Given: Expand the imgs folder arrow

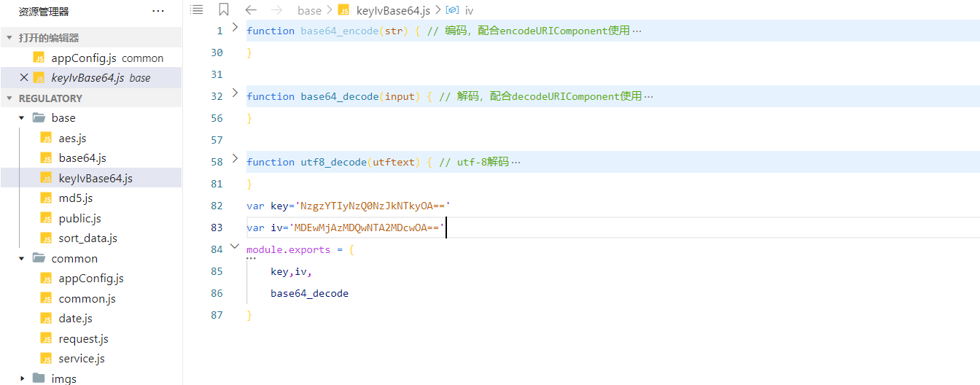Looking at the screenshot, I should [x=22, y=378].
